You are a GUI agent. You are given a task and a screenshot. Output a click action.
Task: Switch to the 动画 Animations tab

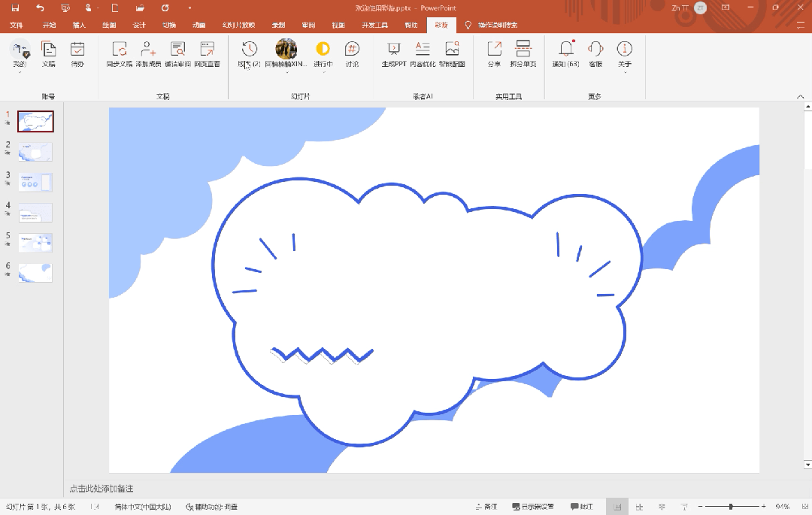[199, 25]
